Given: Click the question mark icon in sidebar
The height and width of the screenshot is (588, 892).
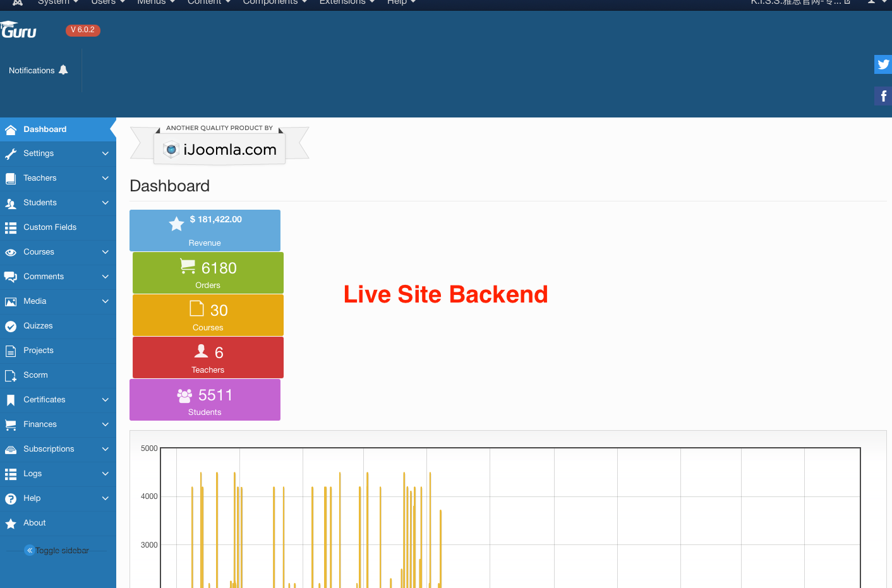Looking at the screenshot, I should point(11,498).
